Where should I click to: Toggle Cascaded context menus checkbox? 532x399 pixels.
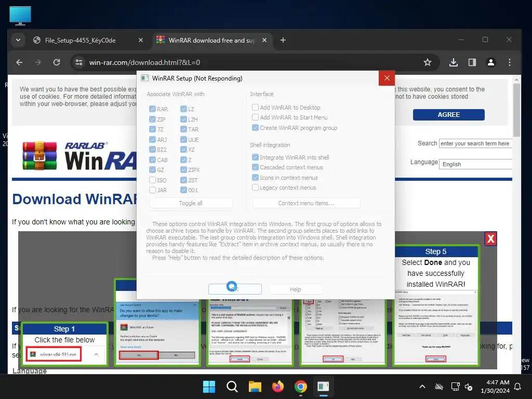(255, 167)
